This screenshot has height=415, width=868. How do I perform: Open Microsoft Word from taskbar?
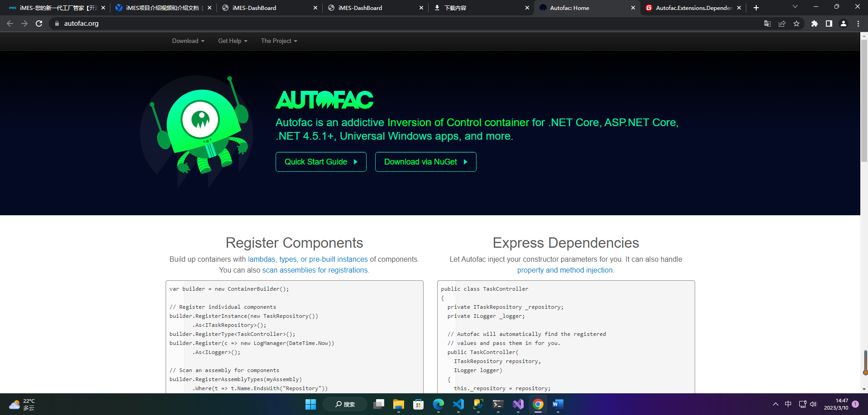tap(558, 404)
